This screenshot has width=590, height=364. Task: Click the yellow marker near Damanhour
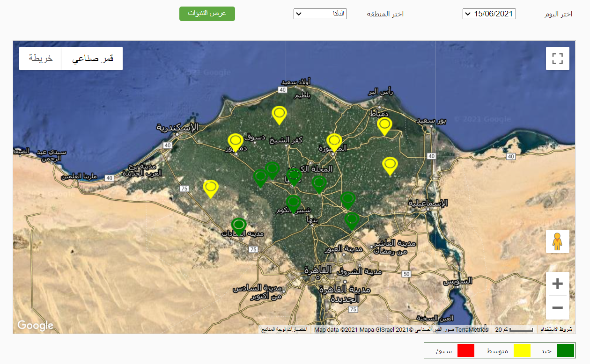(235, 141)
